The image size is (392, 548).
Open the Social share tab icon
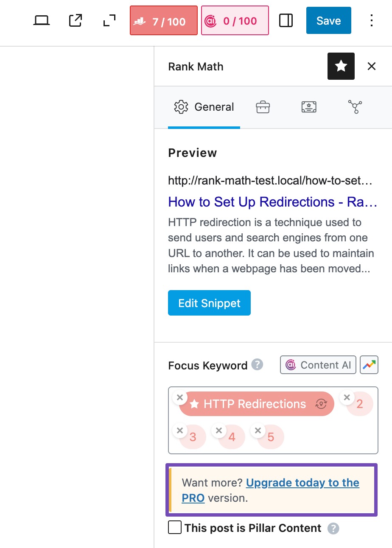(355, 107)
